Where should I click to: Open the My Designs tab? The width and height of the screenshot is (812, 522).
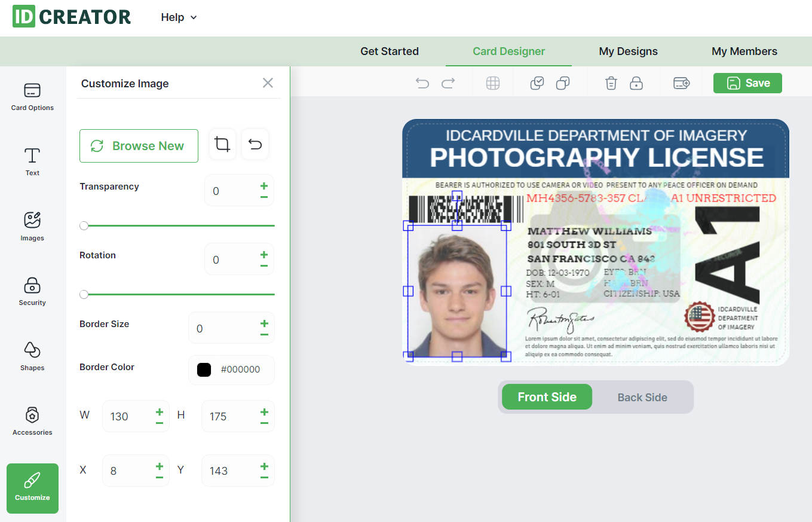point(629,51)
